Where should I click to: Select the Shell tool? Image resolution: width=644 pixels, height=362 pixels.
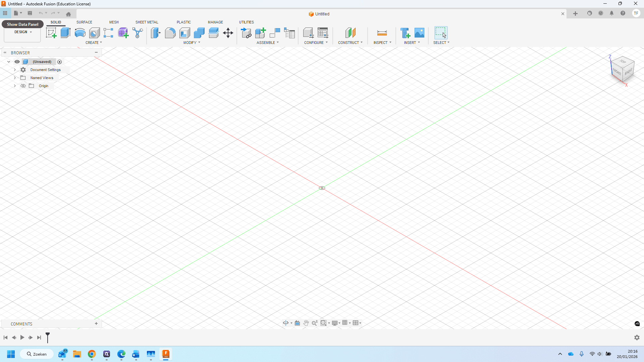184,33
